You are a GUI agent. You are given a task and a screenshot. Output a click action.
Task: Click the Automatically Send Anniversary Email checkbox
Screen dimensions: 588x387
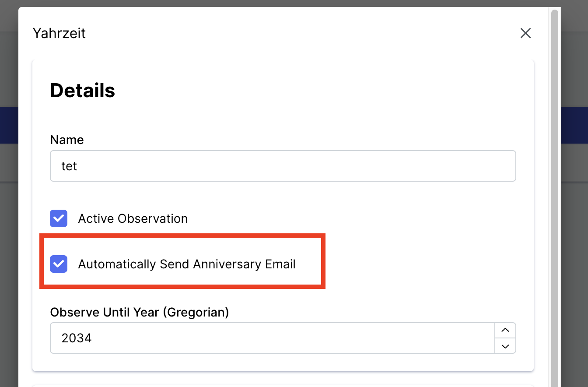[58, 264]
